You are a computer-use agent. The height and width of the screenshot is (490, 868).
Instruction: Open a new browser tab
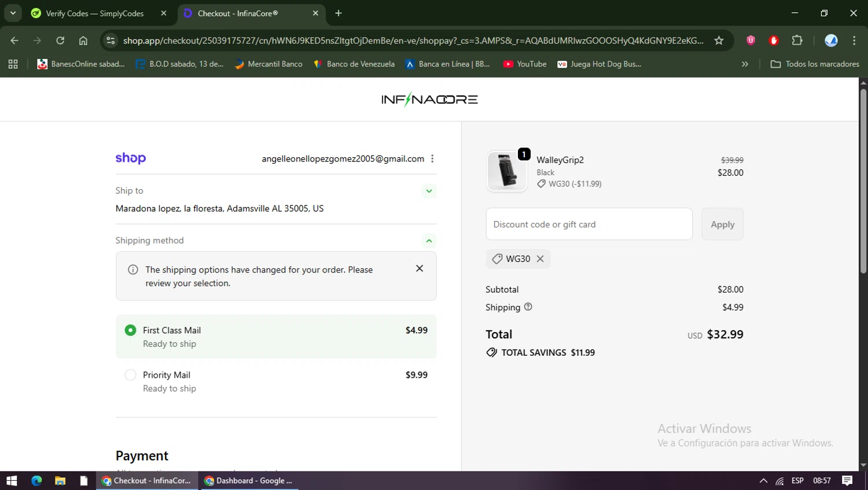339,13
